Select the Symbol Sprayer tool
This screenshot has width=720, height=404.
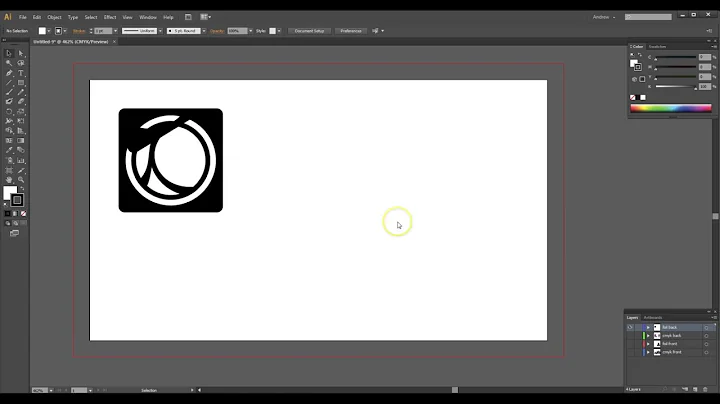9,160
